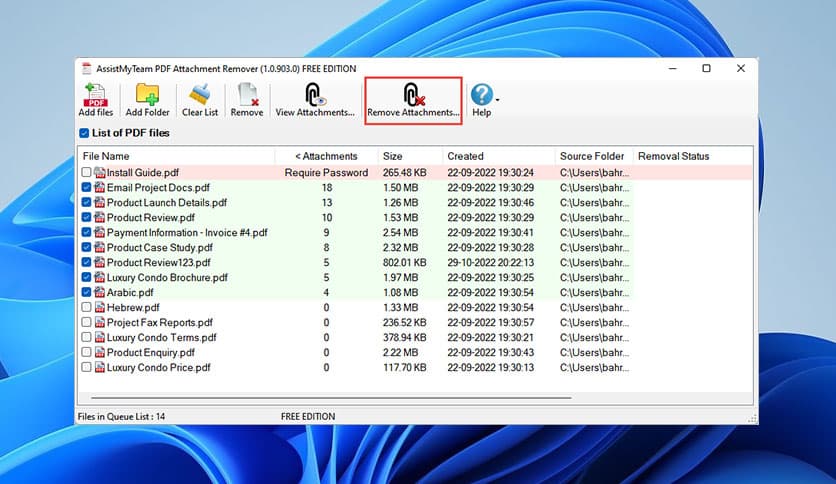Uncheck the Arabic.pdf checkbox
Viewport: 836px width, 484px height.
coord(86,292)
